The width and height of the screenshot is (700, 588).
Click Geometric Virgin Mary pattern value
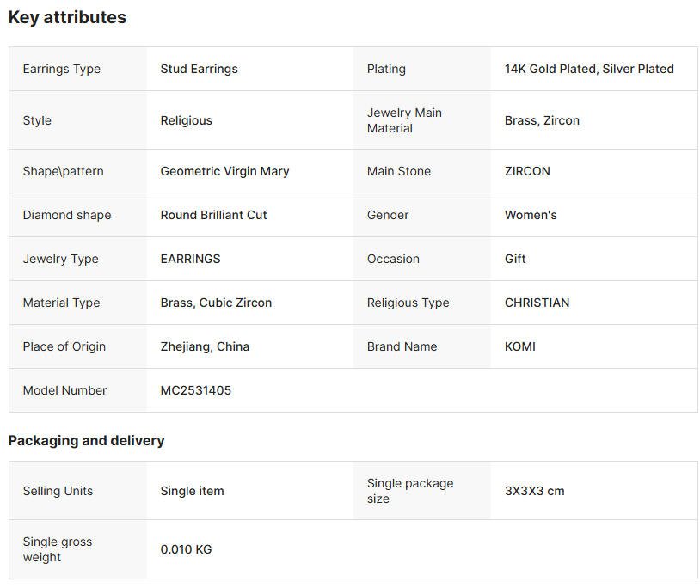(224, 171)
